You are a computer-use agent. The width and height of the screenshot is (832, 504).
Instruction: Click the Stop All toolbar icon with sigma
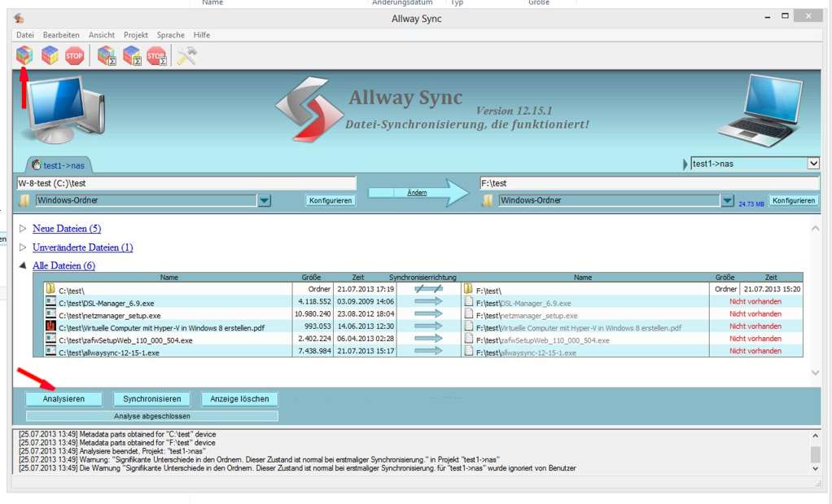(156, 55)
